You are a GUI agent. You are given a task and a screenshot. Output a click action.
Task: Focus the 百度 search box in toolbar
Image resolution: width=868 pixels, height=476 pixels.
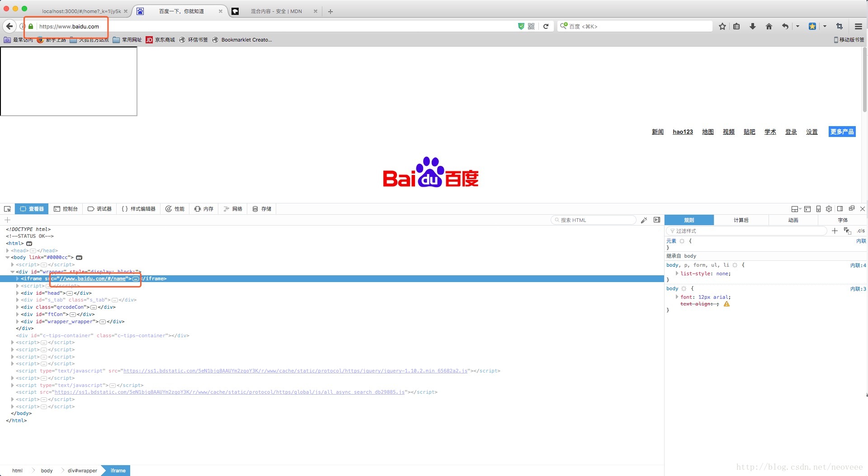tap(635, 26)
